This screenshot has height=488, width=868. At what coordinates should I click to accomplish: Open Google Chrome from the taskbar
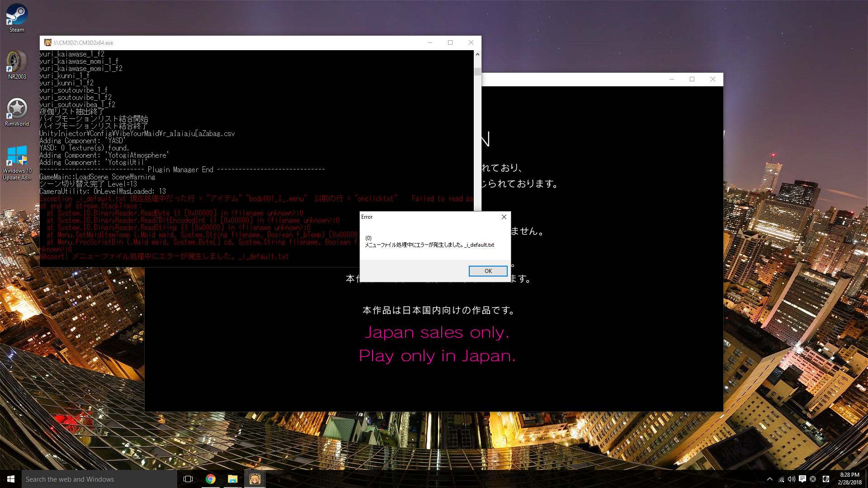pos(211,479)
